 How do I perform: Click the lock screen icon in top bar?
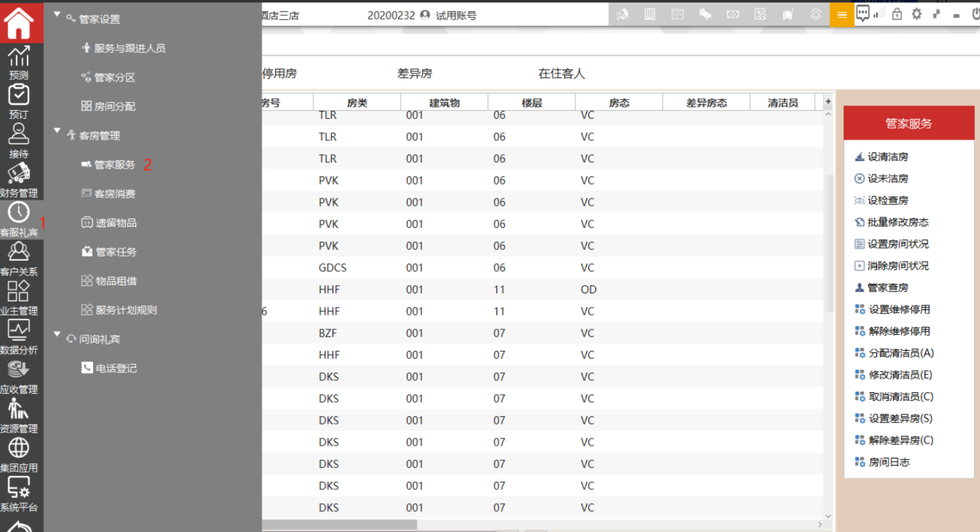click(896, 14)
